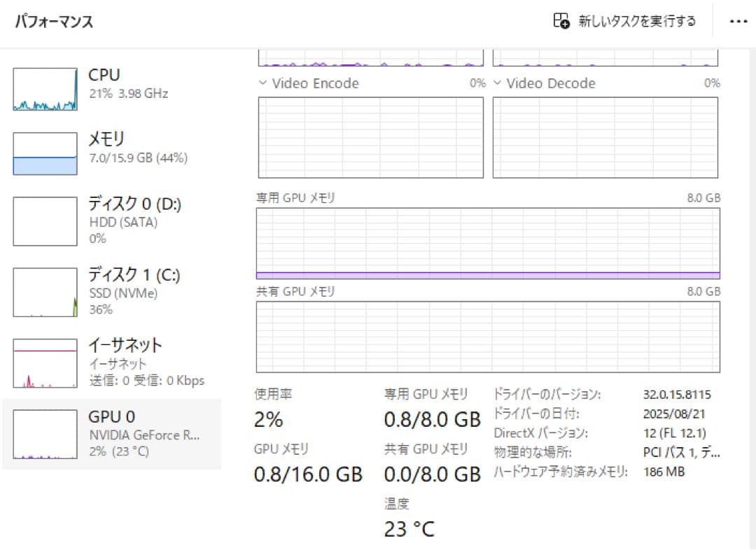Click the Video Encode graph area

point(371,137)
